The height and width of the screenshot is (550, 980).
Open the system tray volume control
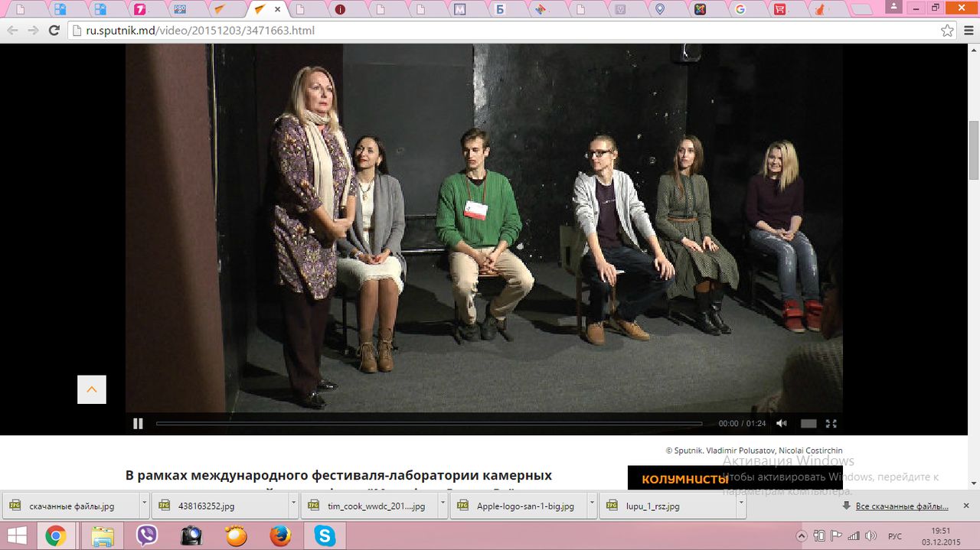click(x=871, y=536)
